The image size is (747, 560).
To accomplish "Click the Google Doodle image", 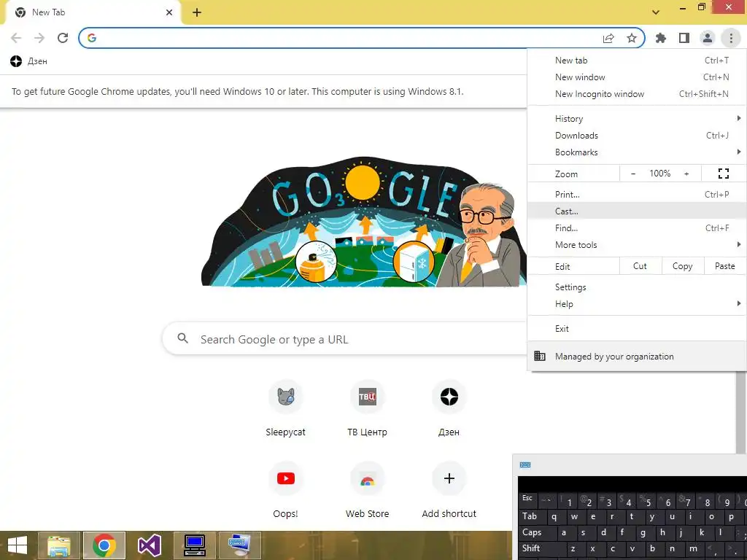I will [364, 222].
